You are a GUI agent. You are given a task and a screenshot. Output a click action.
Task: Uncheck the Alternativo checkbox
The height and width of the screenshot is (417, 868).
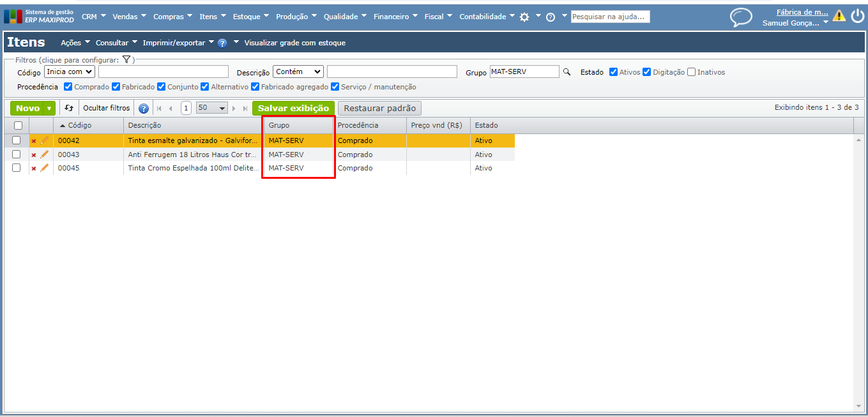coord(204,87)
